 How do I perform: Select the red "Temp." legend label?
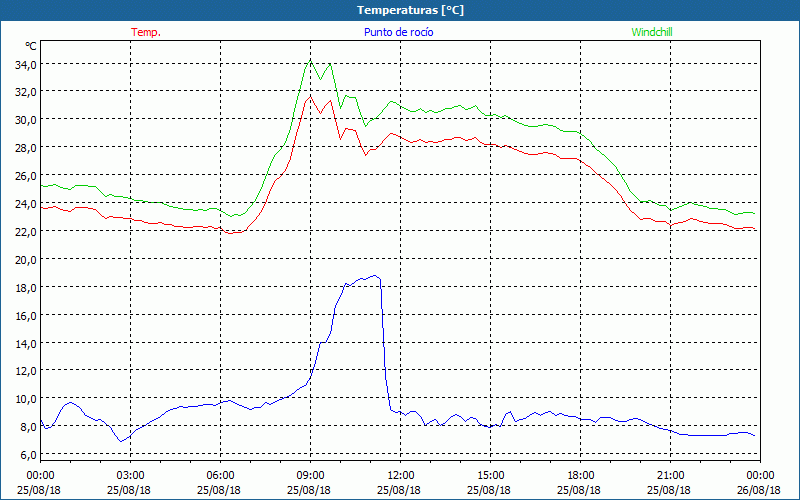pyautogui.click(x=146, y=32)
